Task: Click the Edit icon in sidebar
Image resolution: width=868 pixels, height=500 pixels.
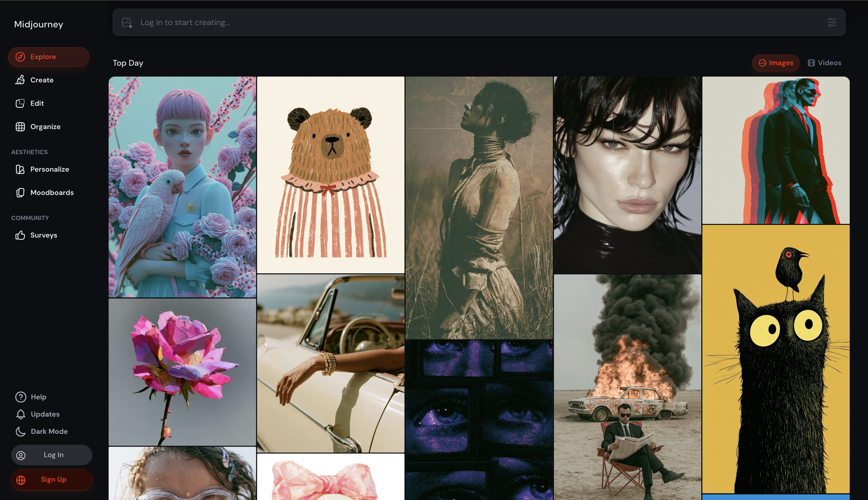Action: pyautogui.click(x=20, y=103)
